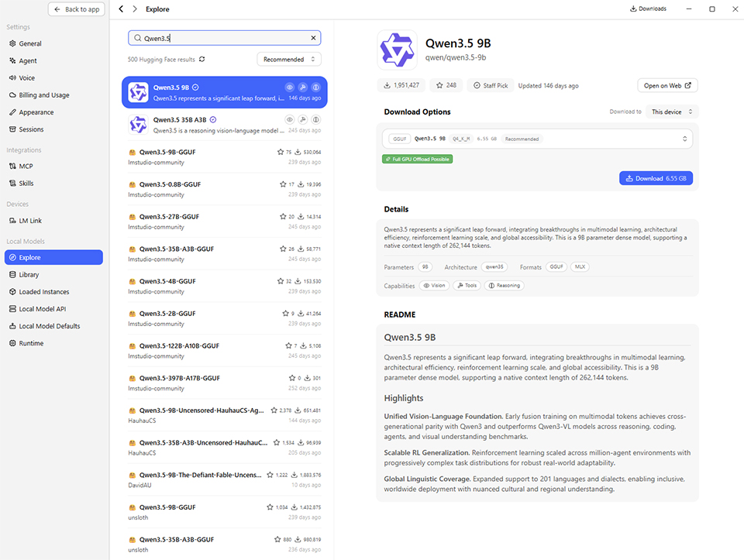Screen dimensions: 744x560
Task: Click the Staff Pick badge
Action: (x=491, y=85)
